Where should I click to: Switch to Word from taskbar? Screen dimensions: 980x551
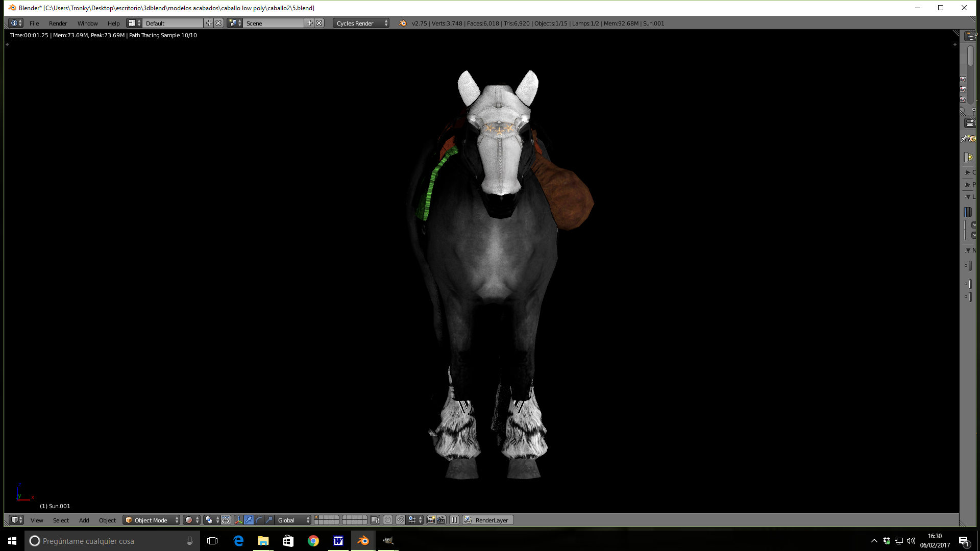(338, 541)
